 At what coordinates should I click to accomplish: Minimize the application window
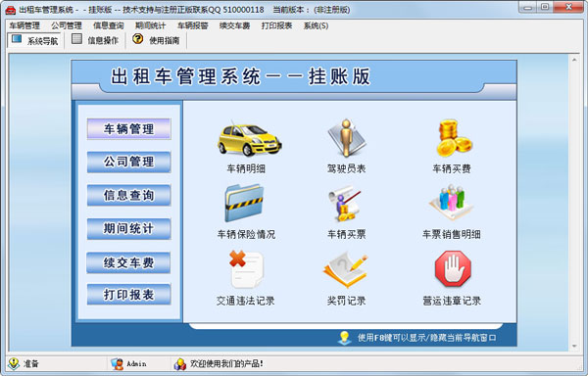click(528, 7)
